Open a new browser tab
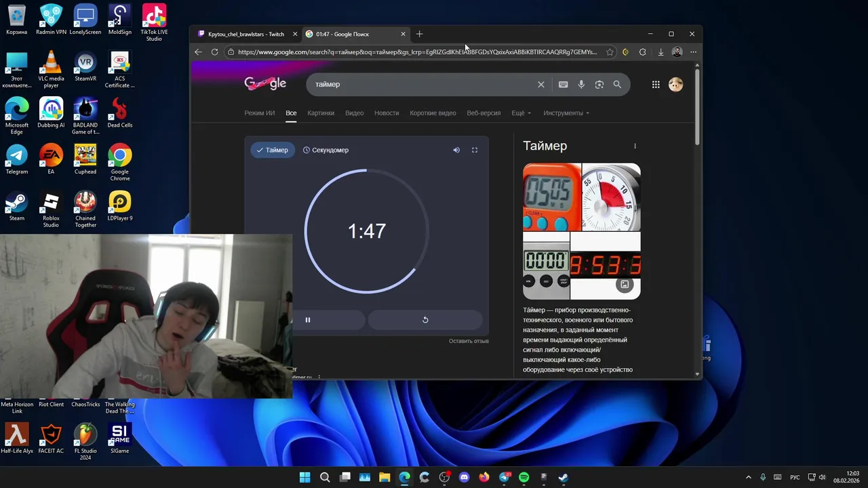Image resolution: width=868 pixels, height=488 pixels. pos(419,34)
